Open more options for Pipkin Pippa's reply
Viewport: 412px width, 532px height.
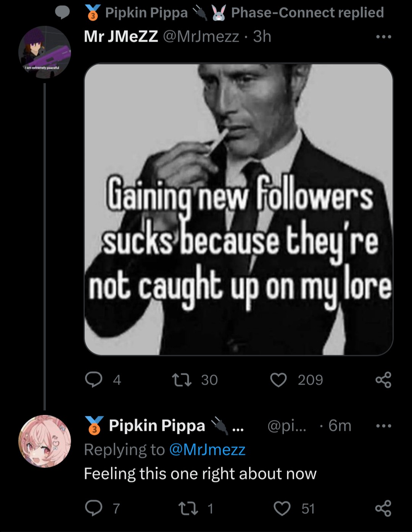click(x=383, y=426)
